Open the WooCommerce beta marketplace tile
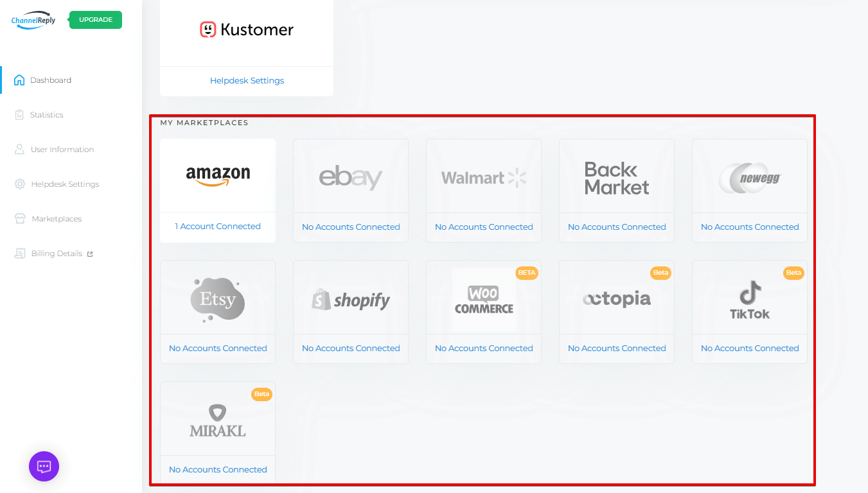The width and height of the screenshot is (868, 493). [484, 312]
